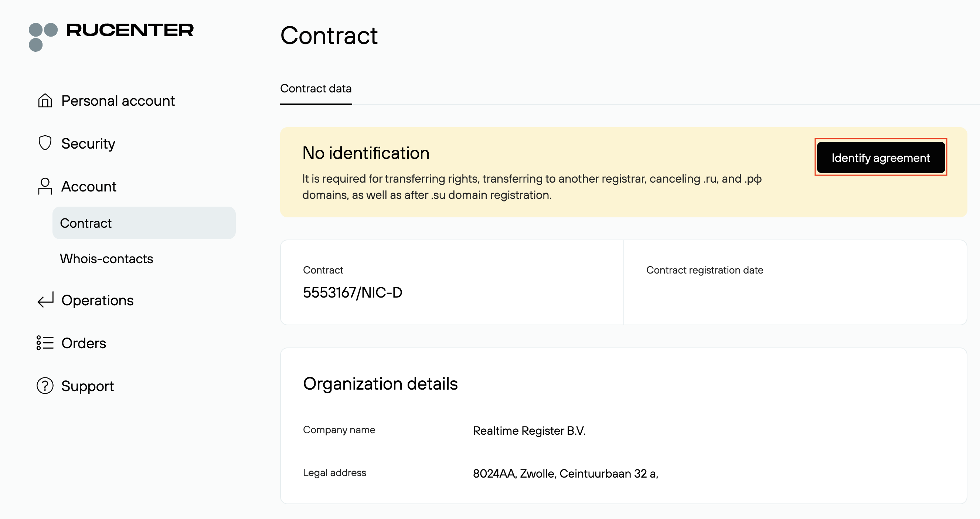Click the list icon next to Orders
The image size is (980, 519).
point(45,342)
